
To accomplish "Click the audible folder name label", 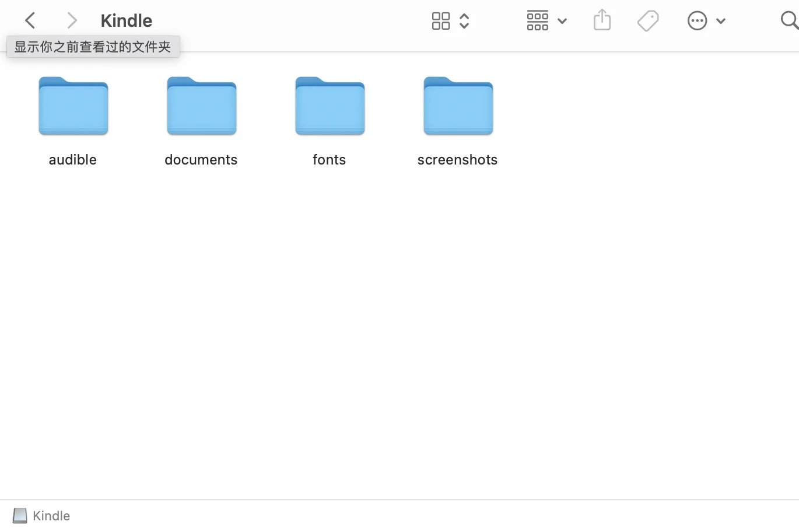I will tap(73, 159).
